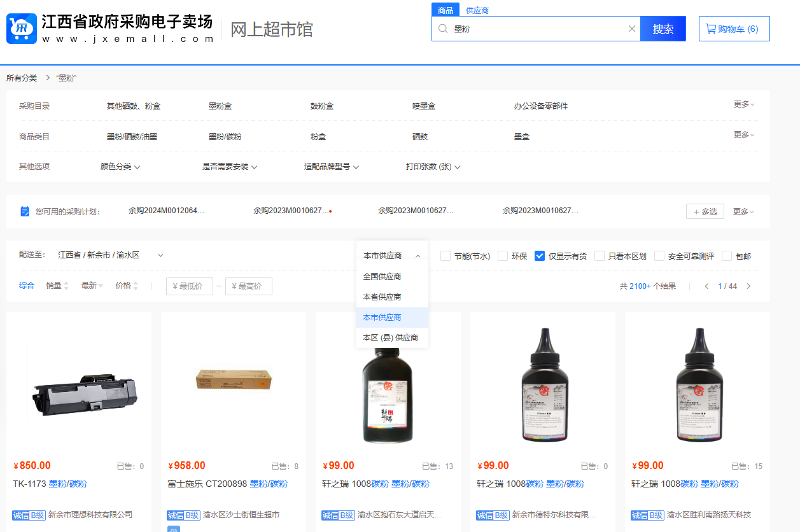
Task: Uncheck the 仅显示有货 checkbox
Action: click(x=540, y=256)
